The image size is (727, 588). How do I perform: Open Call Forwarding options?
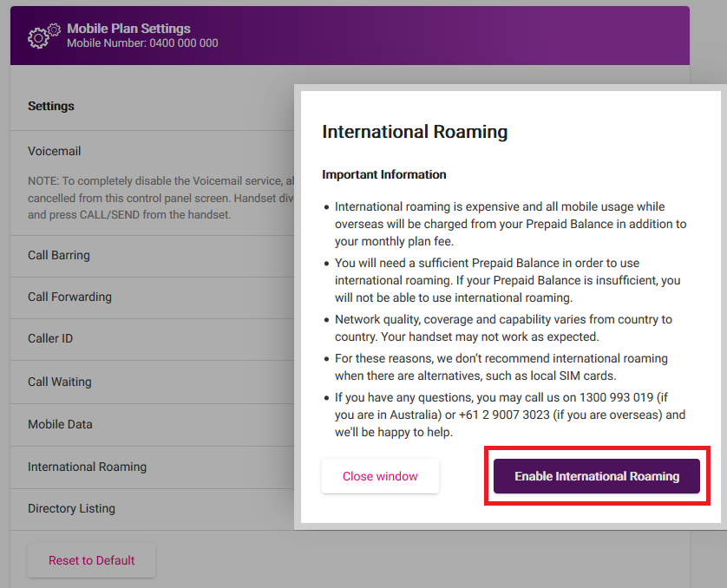69,297
